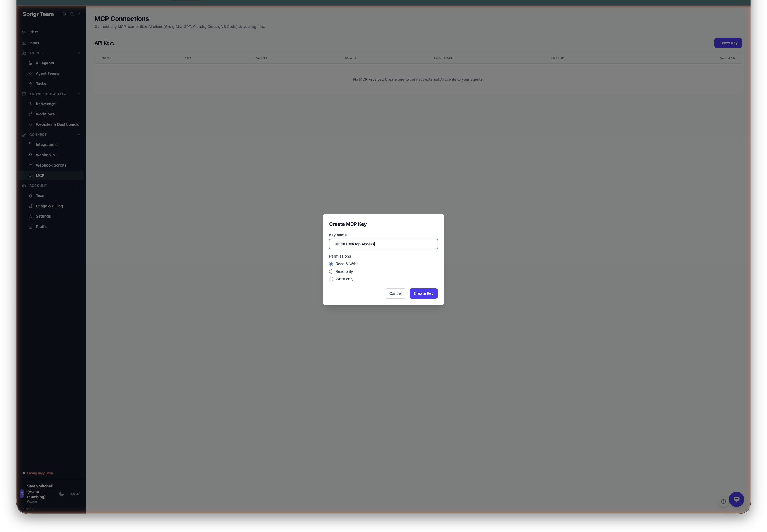Select the Read only permission
Viewport: 767px width, 532px height.
tap(331, 271)
